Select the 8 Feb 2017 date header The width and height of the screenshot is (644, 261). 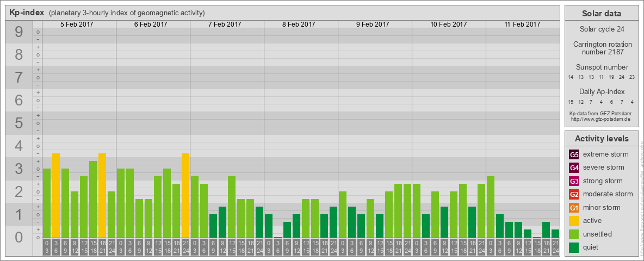click(299, 24)
